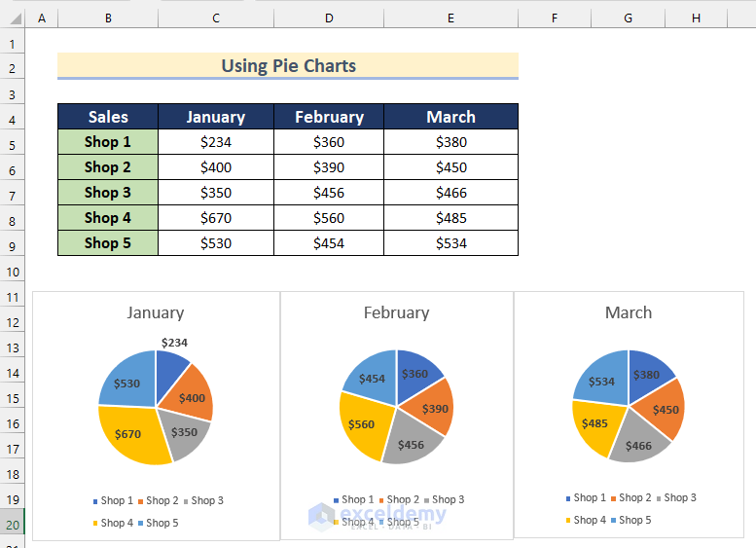Click the March column header cell in table
The height and width of the screenshot is (548, 756).
click(450, 117)
